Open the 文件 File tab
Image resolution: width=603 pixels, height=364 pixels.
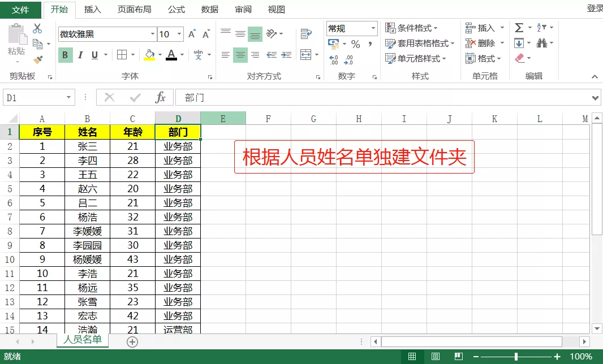point(20,10)
